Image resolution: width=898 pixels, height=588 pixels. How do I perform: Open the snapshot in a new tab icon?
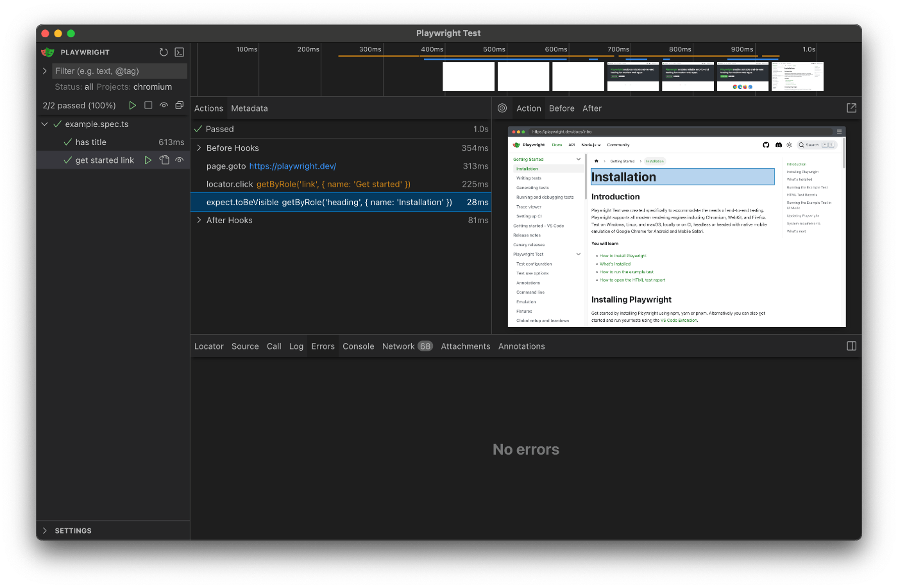pyautogui.click(x=851, y=108)
